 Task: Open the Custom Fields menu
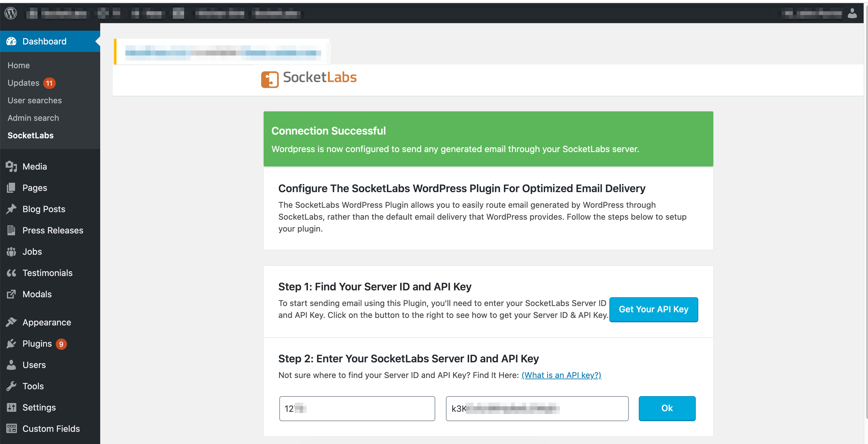pos(50,429)
